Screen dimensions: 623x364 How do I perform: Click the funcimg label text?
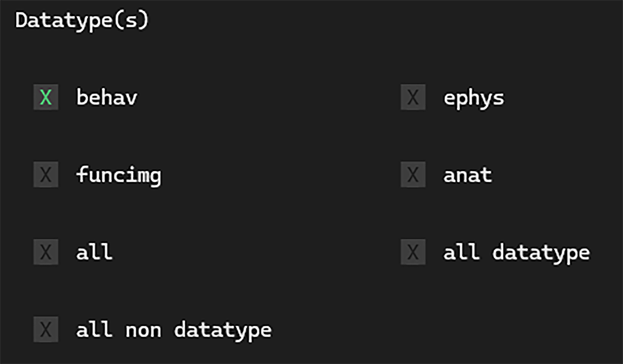coord(118,175)
